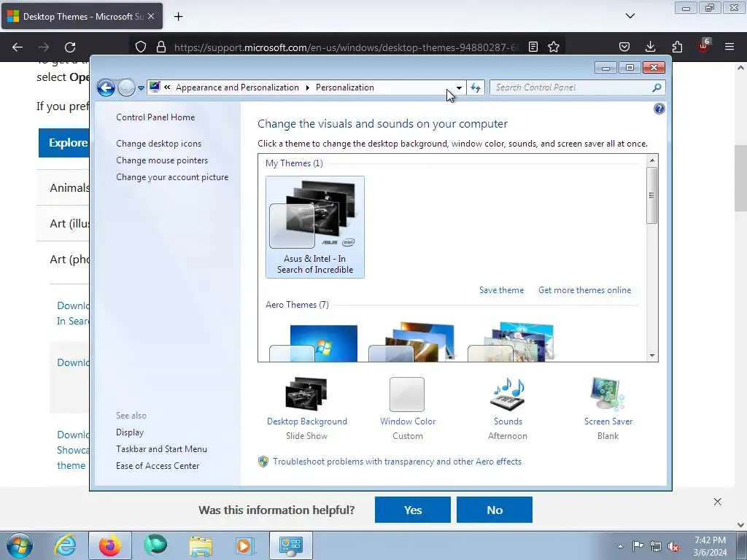Open recent pages dropdown arrow
The height and width of the screenshot is (560, 747).
coord(141,88)
